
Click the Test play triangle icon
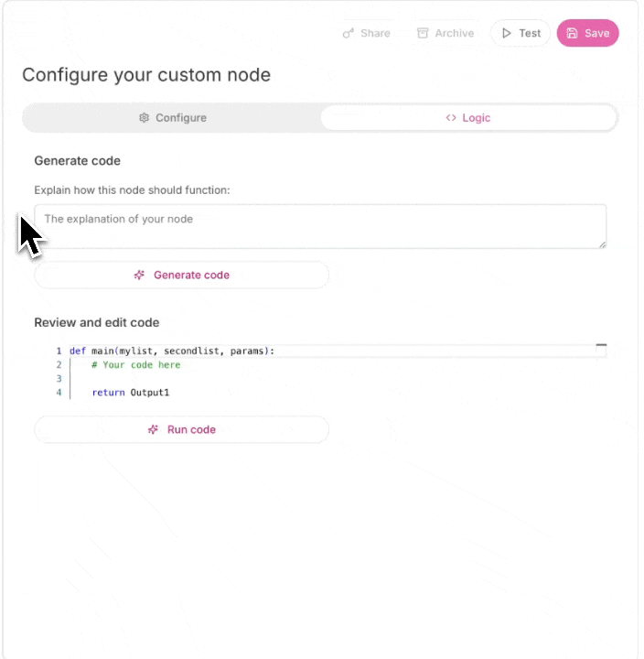(x=507, y=33)
